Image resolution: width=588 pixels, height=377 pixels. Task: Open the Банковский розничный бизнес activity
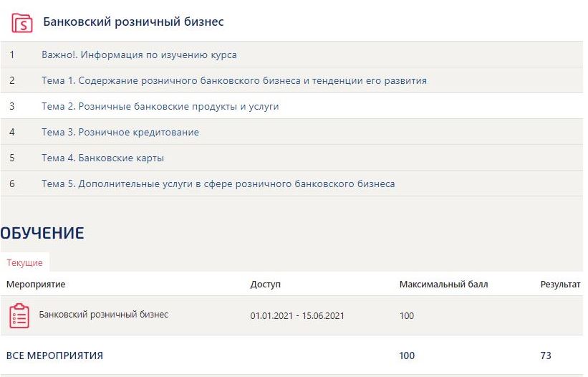[103, 314]
